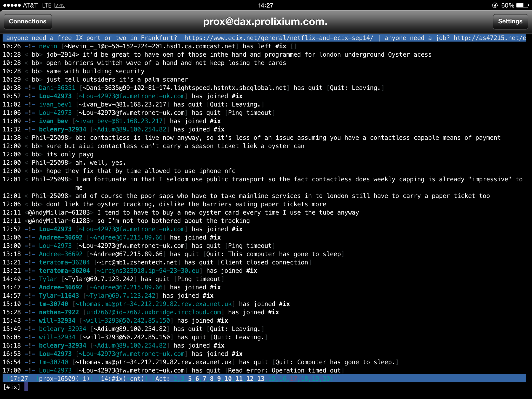The height and width of the screenshot is (399, 532).
Task: Tap 'hope they fix that' iphone nfc message
Action: (x=141, y=171)
